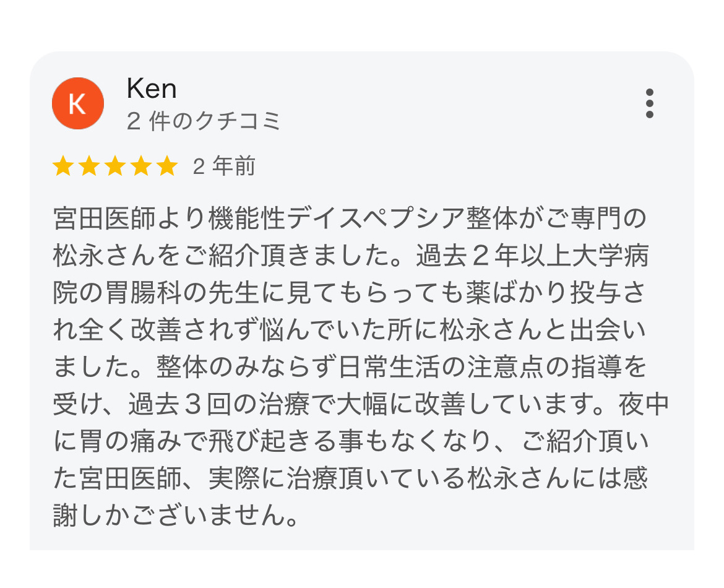724x588 pixels.
Task: Open the three-dot more options menu
Action: 649,103
